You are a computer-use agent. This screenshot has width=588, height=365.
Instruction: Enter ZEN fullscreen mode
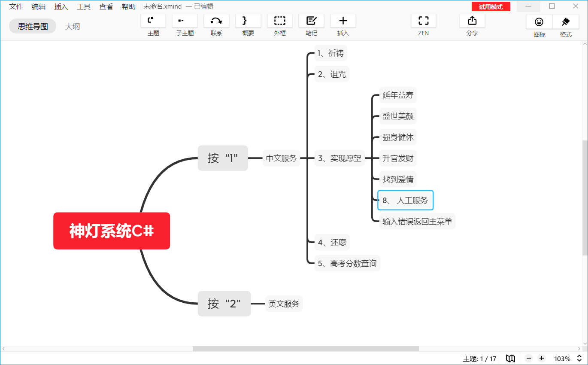[x=424, y=21]
